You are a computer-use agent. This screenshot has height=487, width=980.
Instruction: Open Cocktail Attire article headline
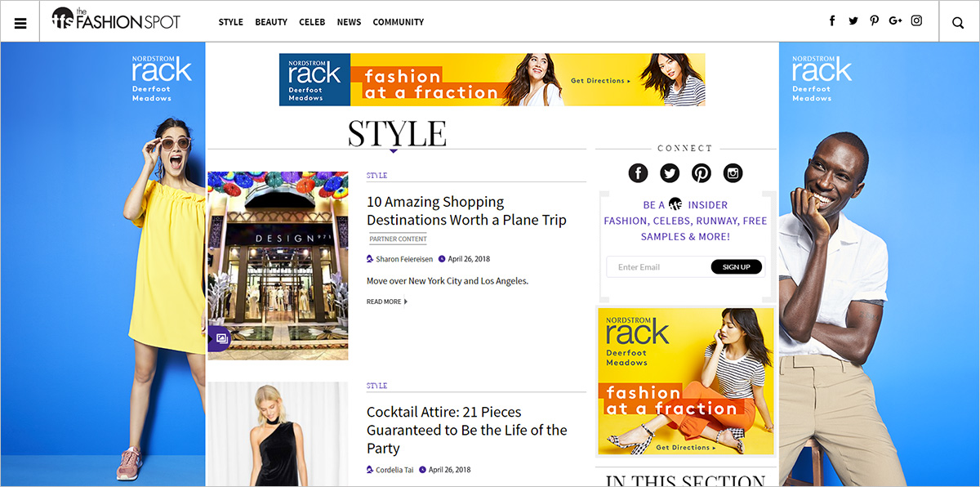[x=466, y=430]
